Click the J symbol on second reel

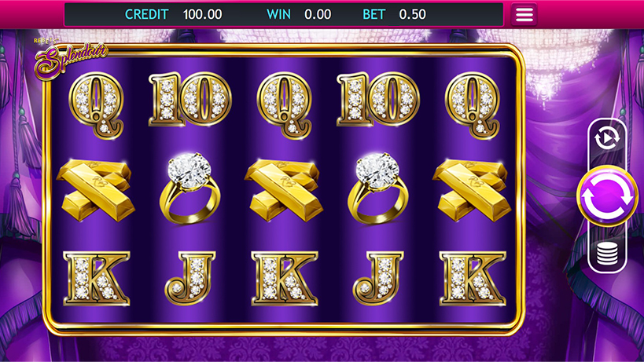[190, 278]
